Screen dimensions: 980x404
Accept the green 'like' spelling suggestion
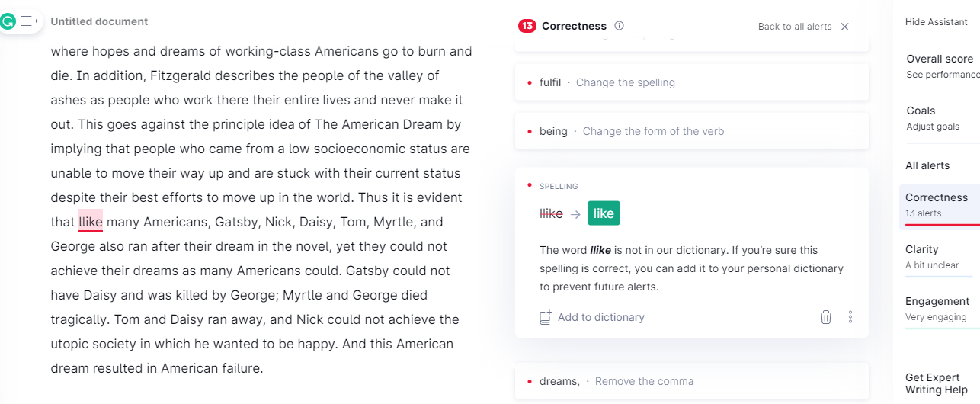coord(604,213)
